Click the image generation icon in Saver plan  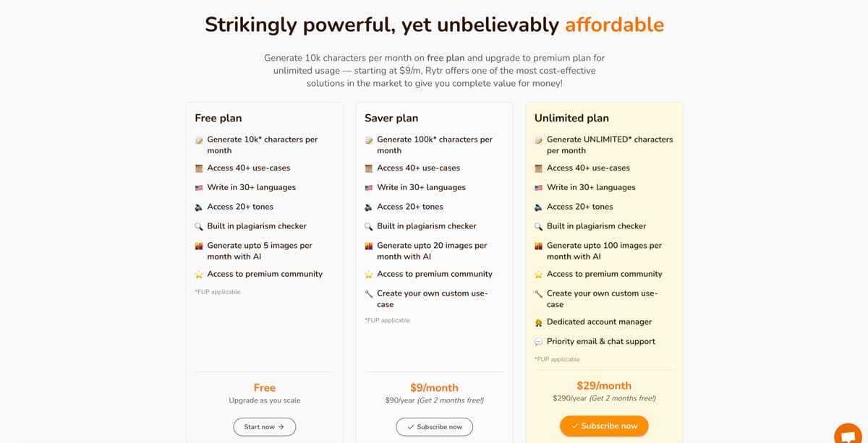click(x=369, y=246)
